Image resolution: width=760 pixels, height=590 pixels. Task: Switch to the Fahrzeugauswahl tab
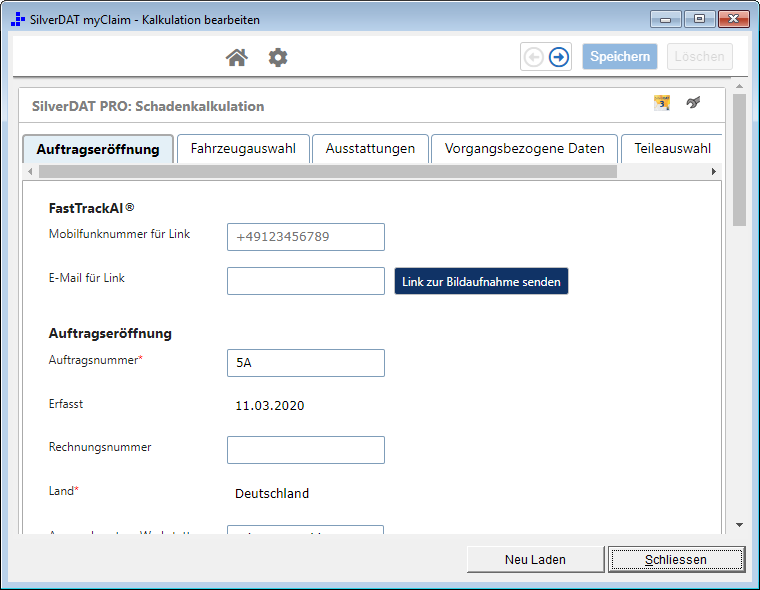click(x=243, y=148)
